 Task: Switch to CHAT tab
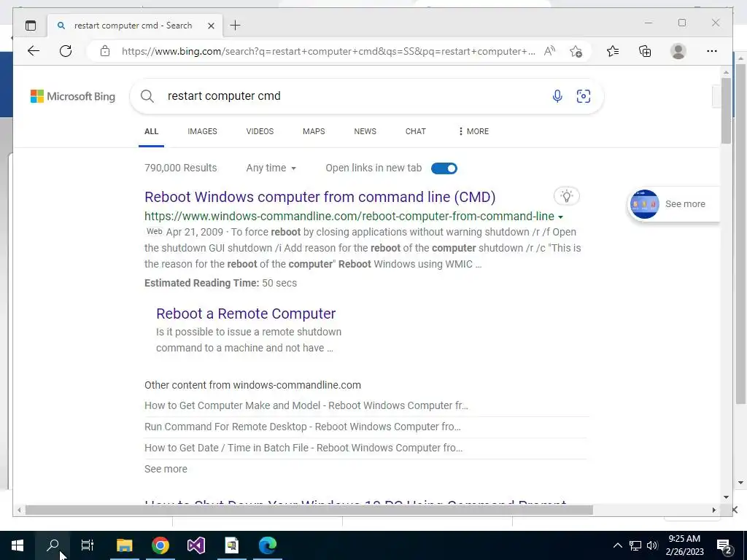tap(416, 131)
